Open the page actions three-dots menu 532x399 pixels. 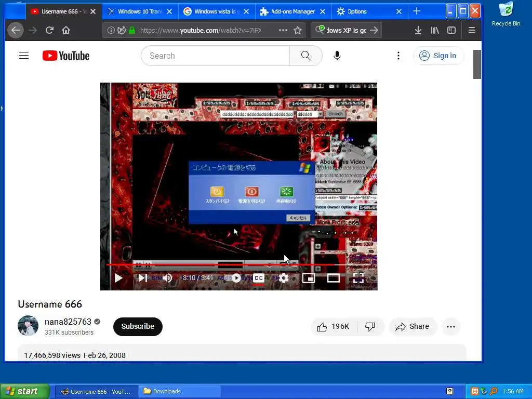coord(283,30)
